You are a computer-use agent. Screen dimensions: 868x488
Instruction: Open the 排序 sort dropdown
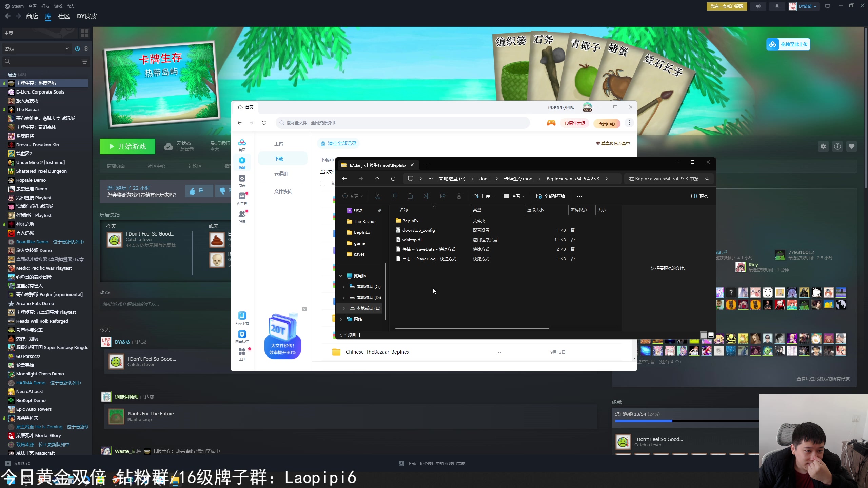coord(484,196)
